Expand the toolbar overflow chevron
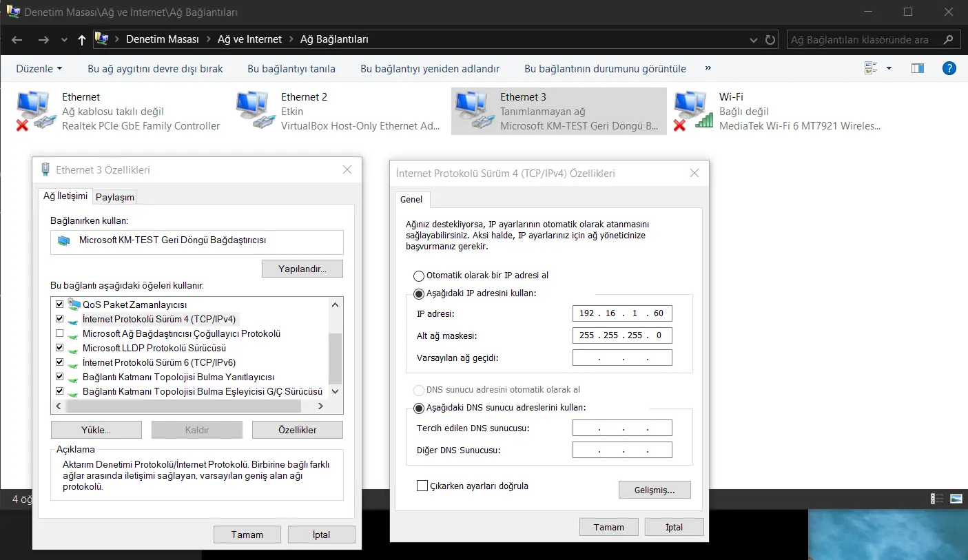The image size is (968, 560). 707,68
